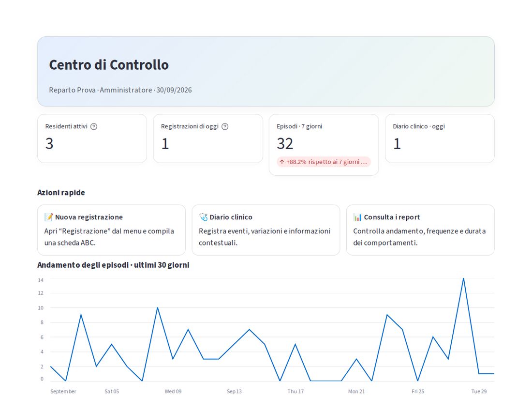Open the Diario clinico quick action title
The width and height of the screenshot is (532, 397).
pyautogui.click(x=231, y=217)
